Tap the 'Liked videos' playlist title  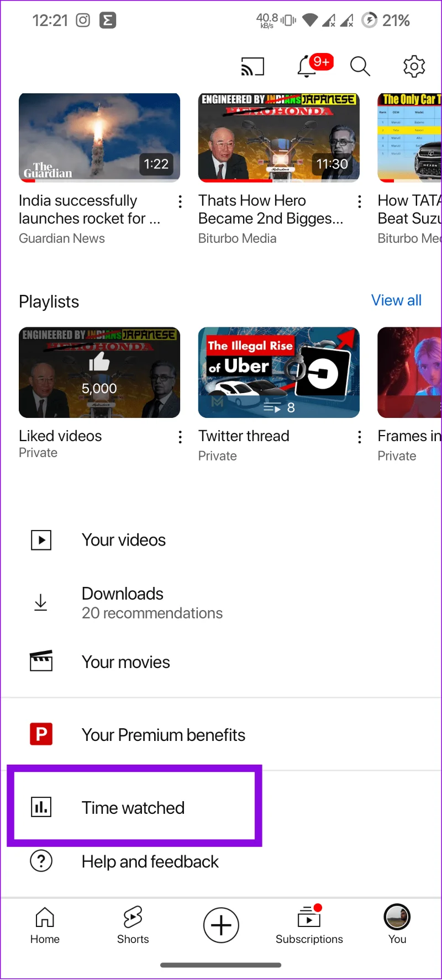[60, 436]
